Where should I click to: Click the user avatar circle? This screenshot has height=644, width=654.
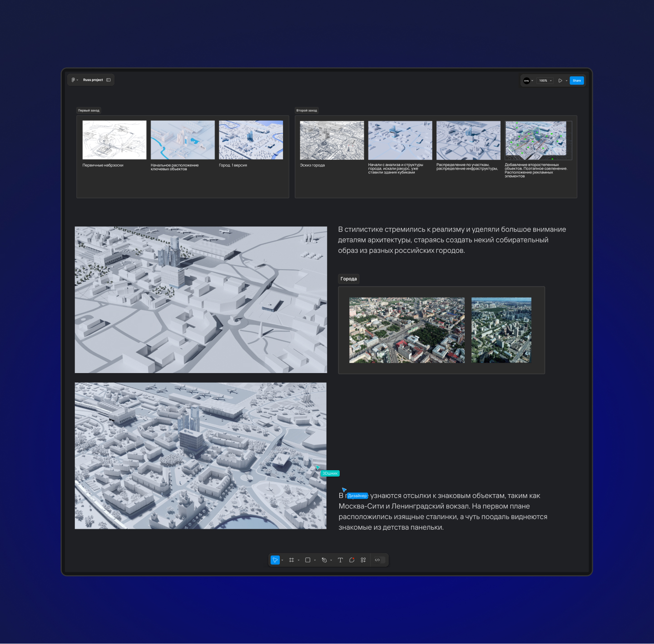coord(526,80)
